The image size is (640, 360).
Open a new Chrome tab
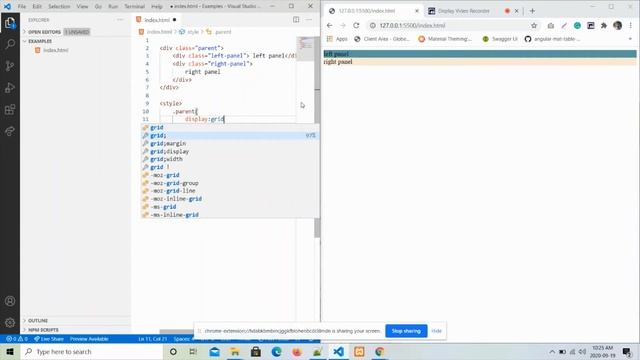pyautogui.click(x=532, y=11)
